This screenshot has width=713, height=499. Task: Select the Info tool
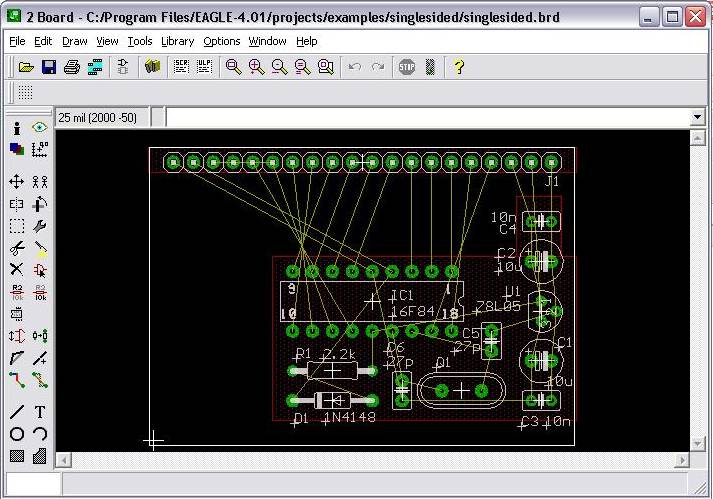point(17,128)
